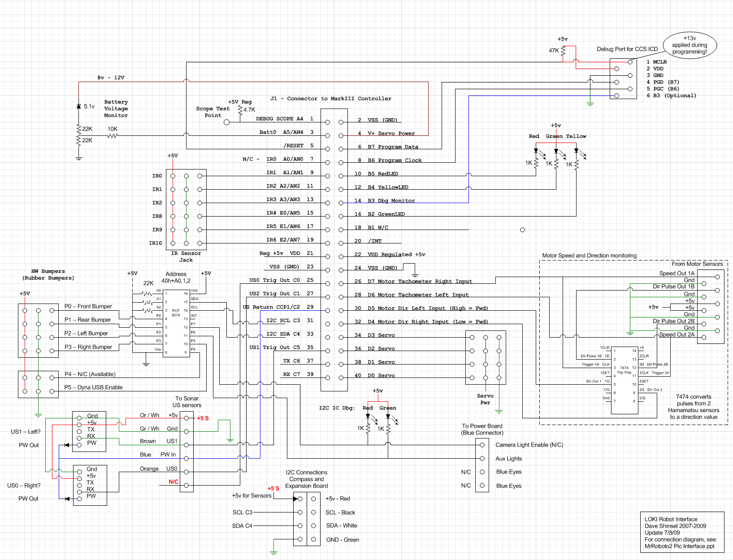Select the Aux Lights connector pin
The width and height of the screenshot is (733, 560).
(482, 459)
